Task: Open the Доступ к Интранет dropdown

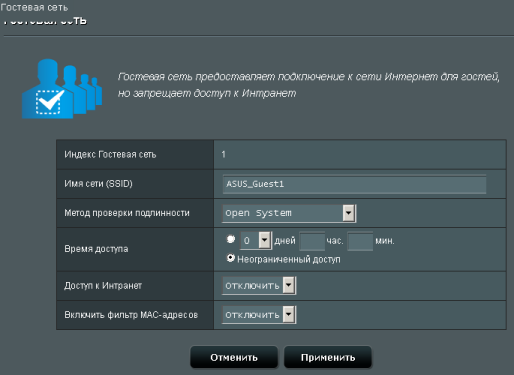Action: tap(259, 286)
